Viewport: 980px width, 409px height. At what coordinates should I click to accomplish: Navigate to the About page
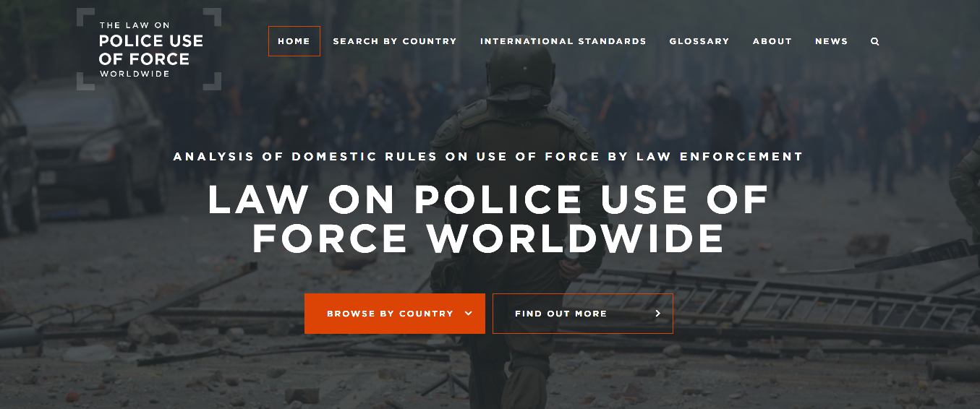point(772,41)
